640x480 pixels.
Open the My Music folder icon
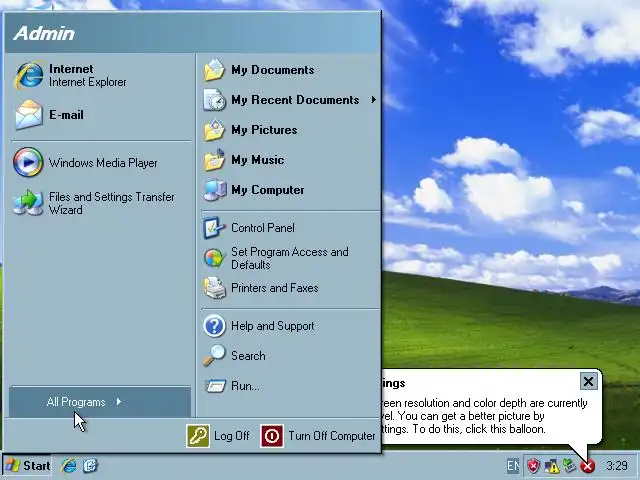pos(214,160)
